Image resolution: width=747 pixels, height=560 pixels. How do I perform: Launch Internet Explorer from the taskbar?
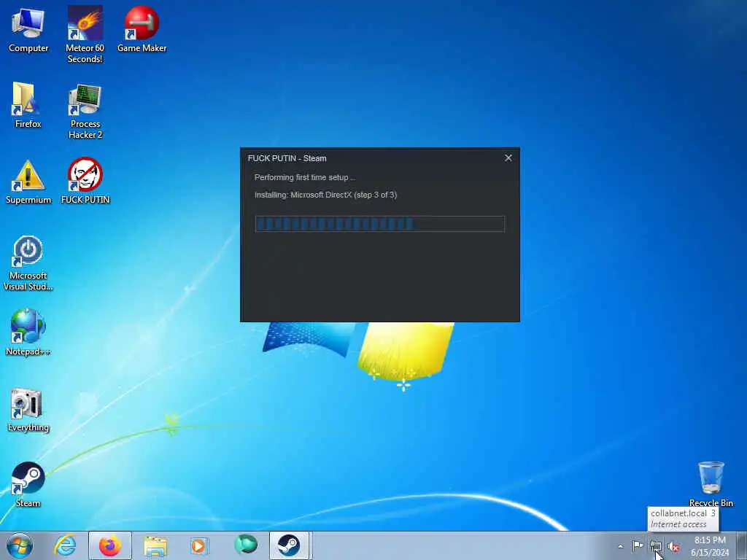[x=65, y=545]
